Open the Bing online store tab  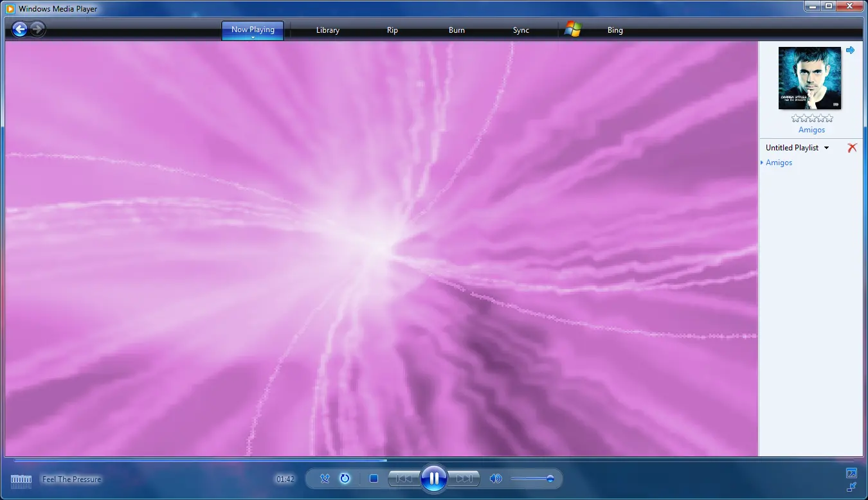pos(615,30)
